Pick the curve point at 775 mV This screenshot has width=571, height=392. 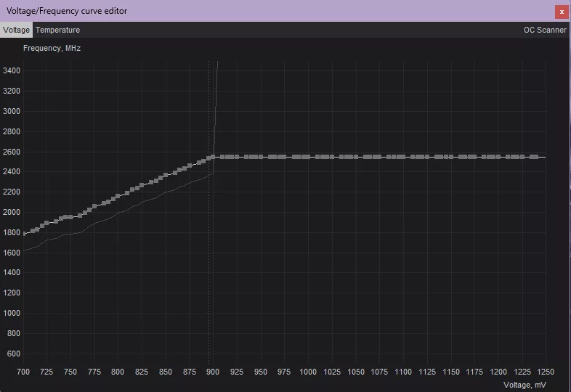94,207
